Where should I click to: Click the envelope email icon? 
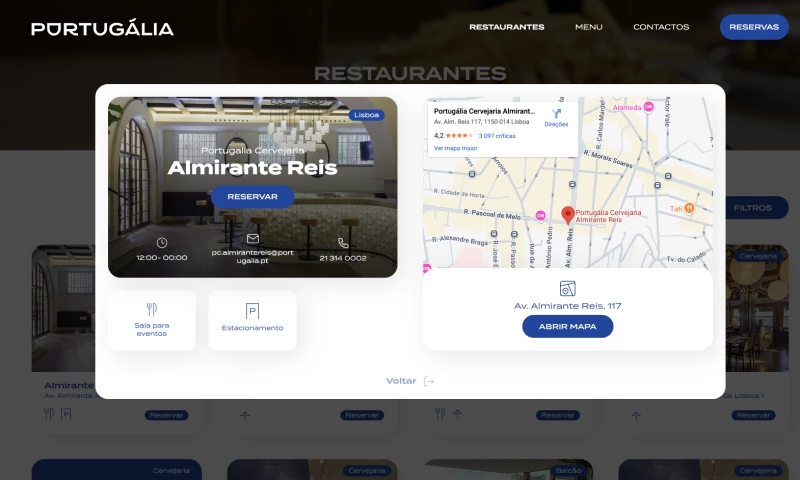point(253,238)
